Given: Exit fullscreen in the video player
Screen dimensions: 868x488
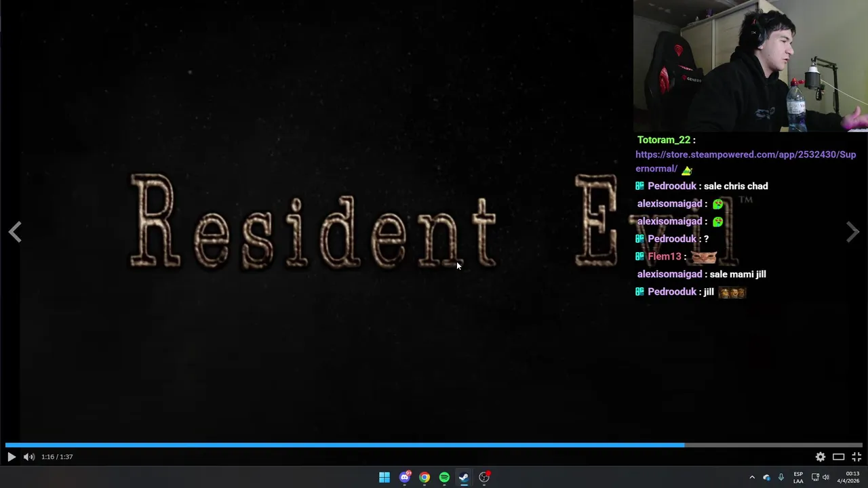Looking at the screenshot, I should pos(856,457).
